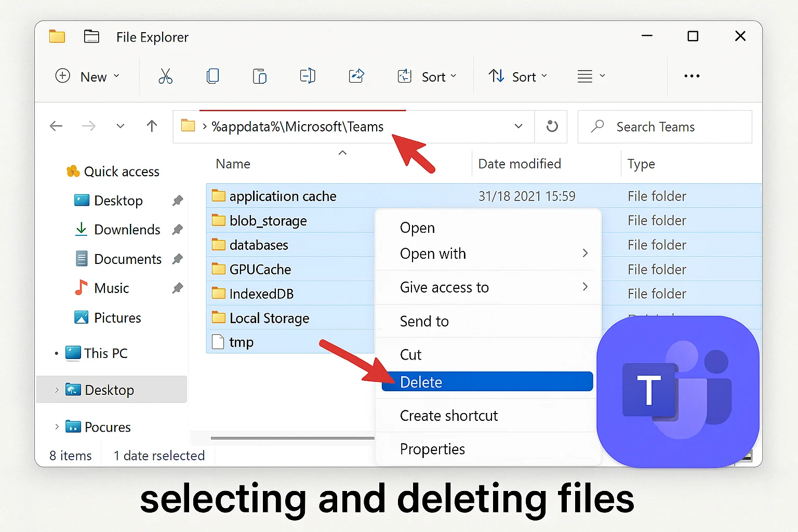The width and height of the screenshot is (798, 532).
Task: Click the address bar path %appdata%\Microsoft\Teams
Action: pyautogui.click(x=297, y=127)
